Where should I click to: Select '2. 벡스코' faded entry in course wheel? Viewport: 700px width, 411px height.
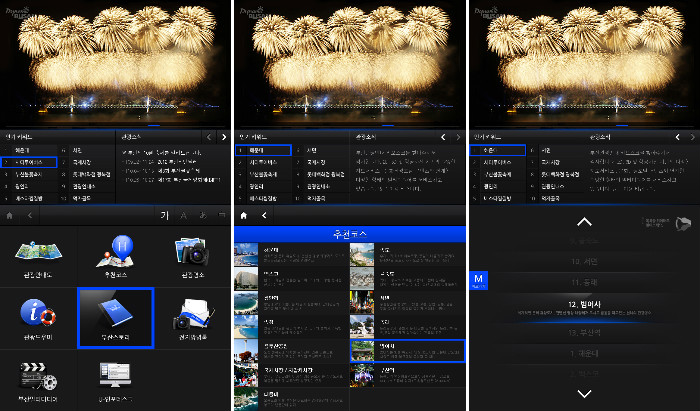pos(584,374)
